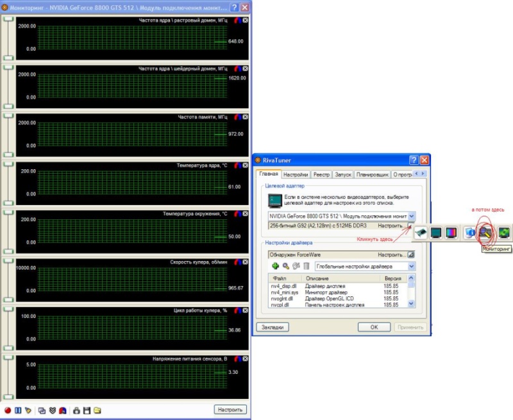Start logging with the red record button

[8, 410]
